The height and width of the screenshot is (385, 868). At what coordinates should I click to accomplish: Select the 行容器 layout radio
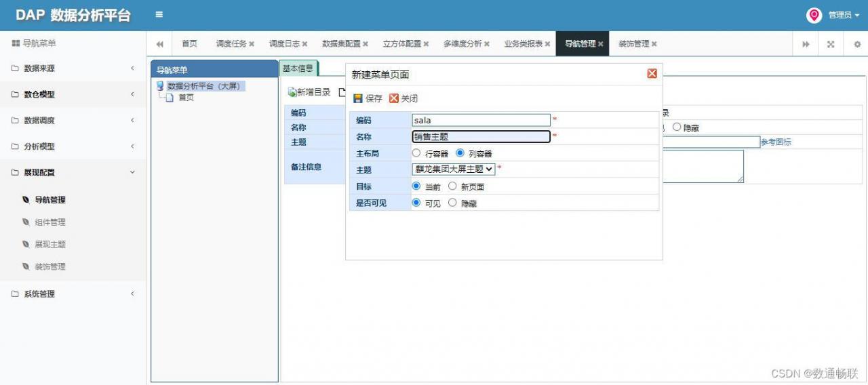click(x=416, y=153)
